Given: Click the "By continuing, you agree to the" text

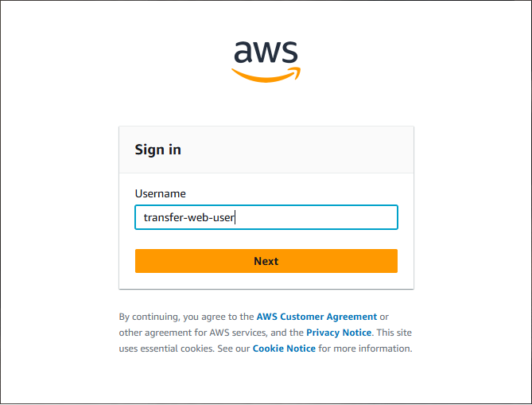Looking at the screenshot, I should click(x=186, y=317).
